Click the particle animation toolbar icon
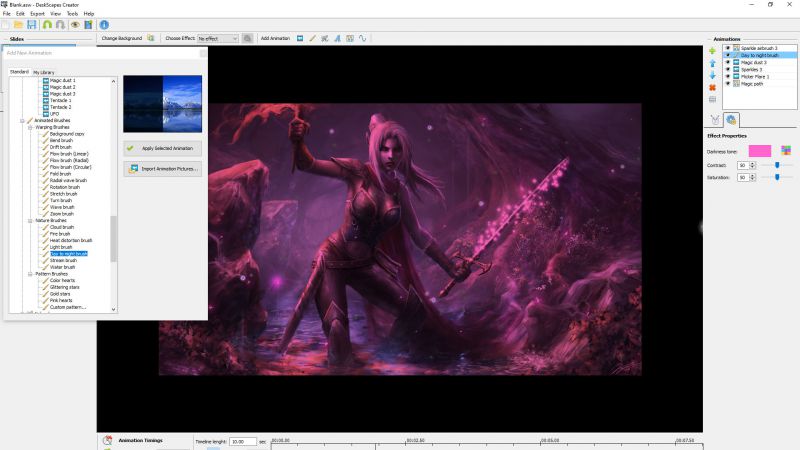This screenshot has height=450, width=800. click(x=324, y=38)
